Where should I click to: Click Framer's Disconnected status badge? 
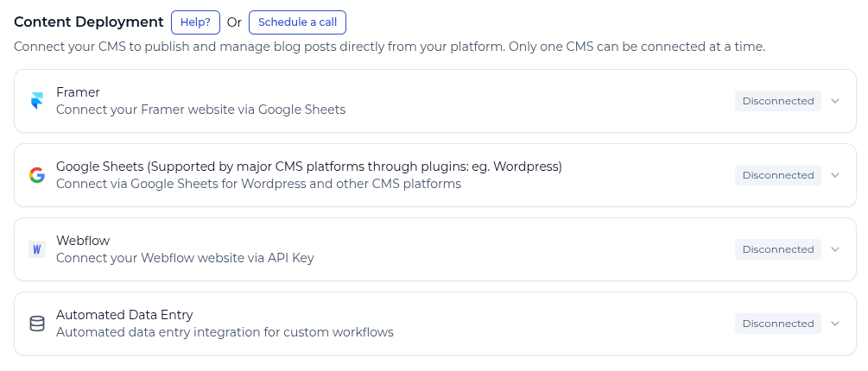778,101
